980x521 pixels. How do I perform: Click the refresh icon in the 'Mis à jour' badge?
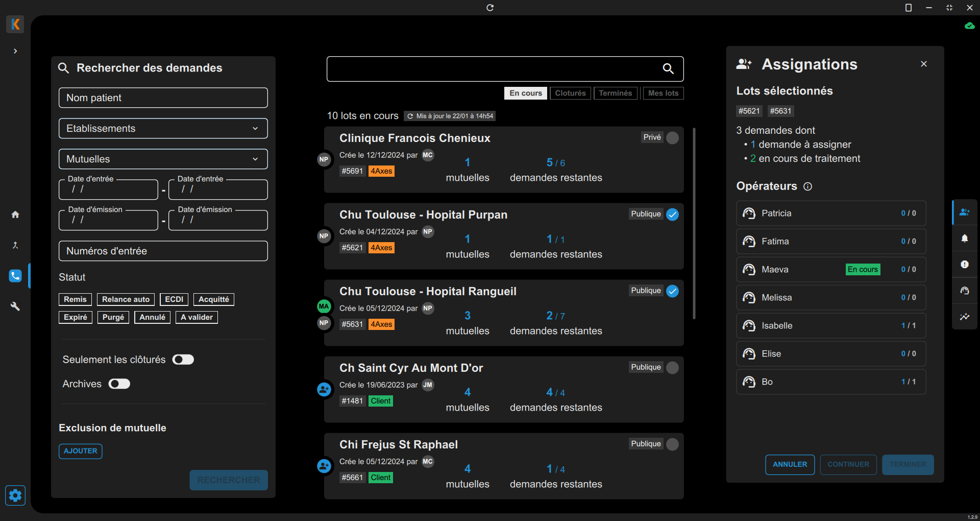tap(410, 116)
